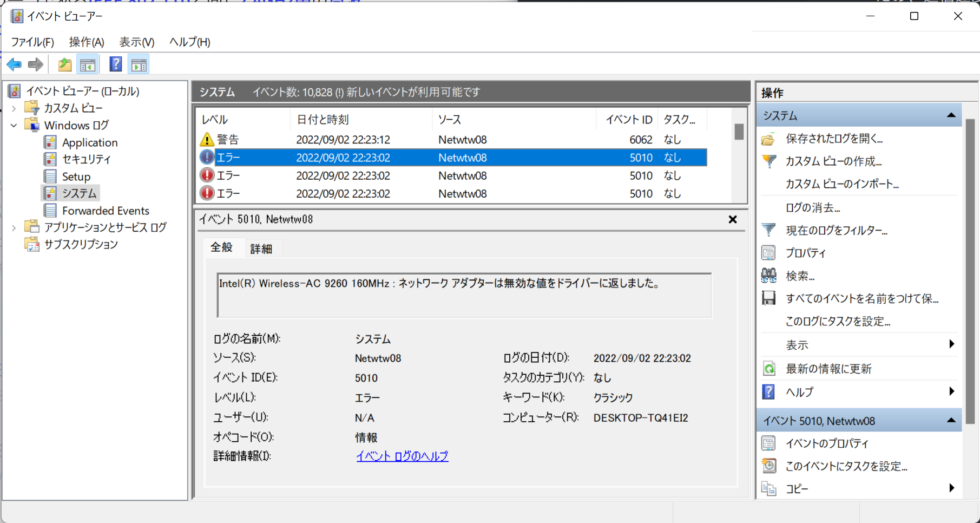The image size is (980, 523).
Task: Expand the カスタム ビュー tree node
Action: coord(14,108)
